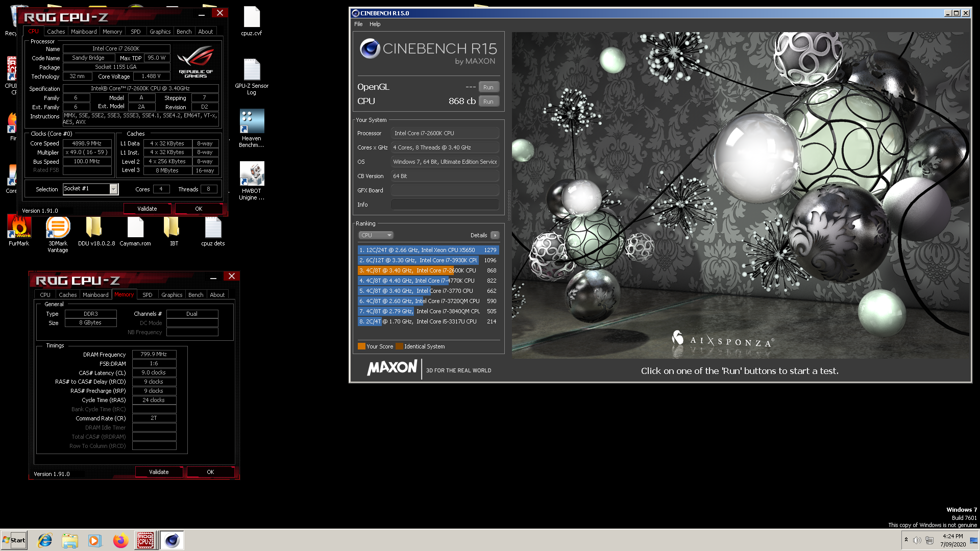
Task: Open Graphics tab in the bottom CPU-Z window
Action: pyautogui.click(x=172, y=295)
